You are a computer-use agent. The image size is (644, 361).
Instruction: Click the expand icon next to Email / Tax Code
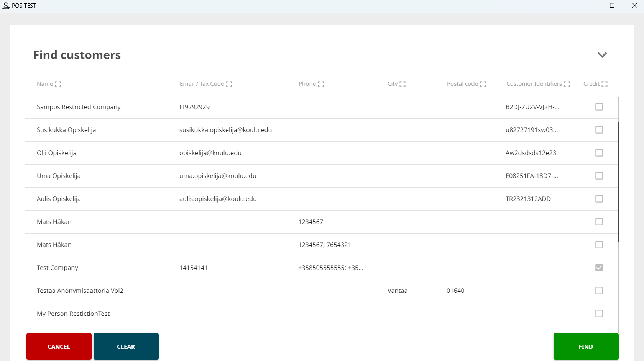[229, 84]
